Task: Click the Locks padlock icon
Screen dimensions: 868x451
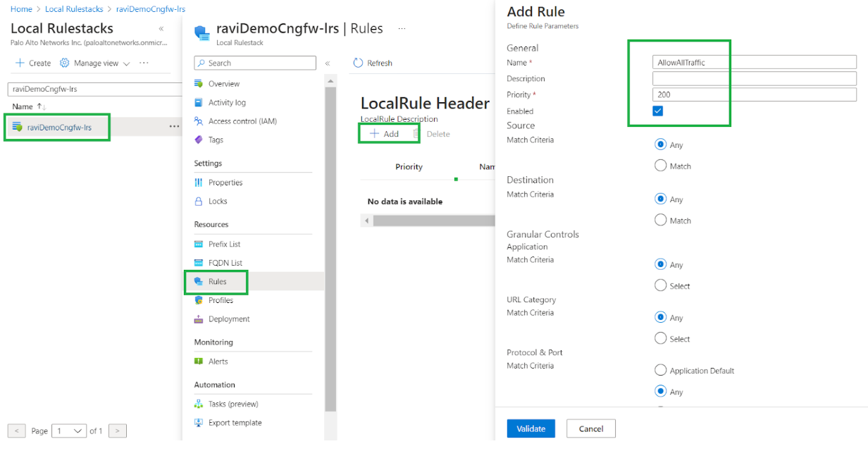Action: click(199, 202)
